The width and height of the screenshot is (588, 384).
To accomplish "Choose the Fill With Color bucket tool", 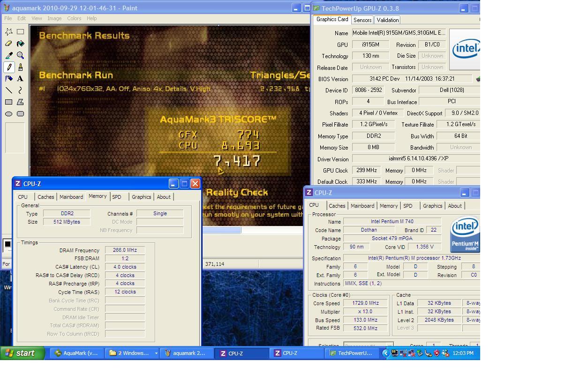I will pos(21,44).
